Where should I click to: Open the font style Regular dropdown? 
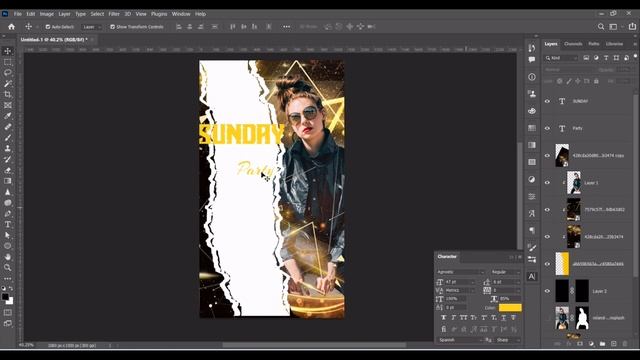click(505, 272)
